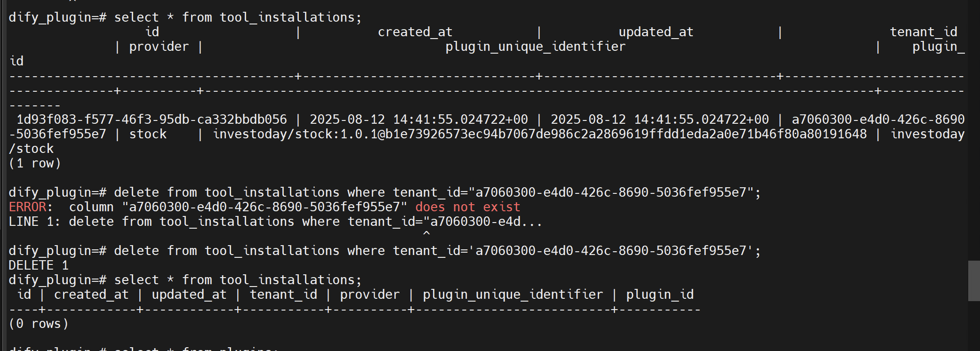This screenshot has width=980, height=351.
Task: Click the stock provider value
Action: [148, 134]
